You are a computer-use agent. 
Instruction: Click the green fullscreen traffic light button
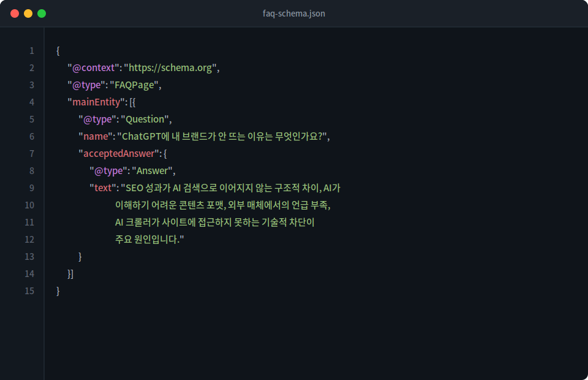(x=40, y=12)
